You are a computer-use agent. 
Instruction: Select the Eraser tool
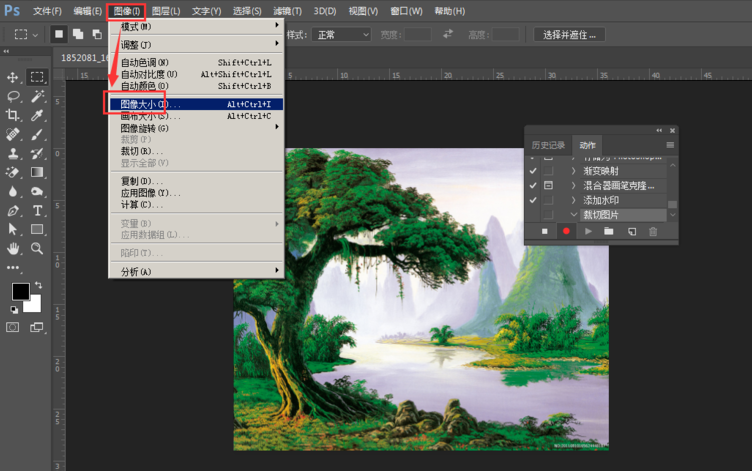coord(13,172)
